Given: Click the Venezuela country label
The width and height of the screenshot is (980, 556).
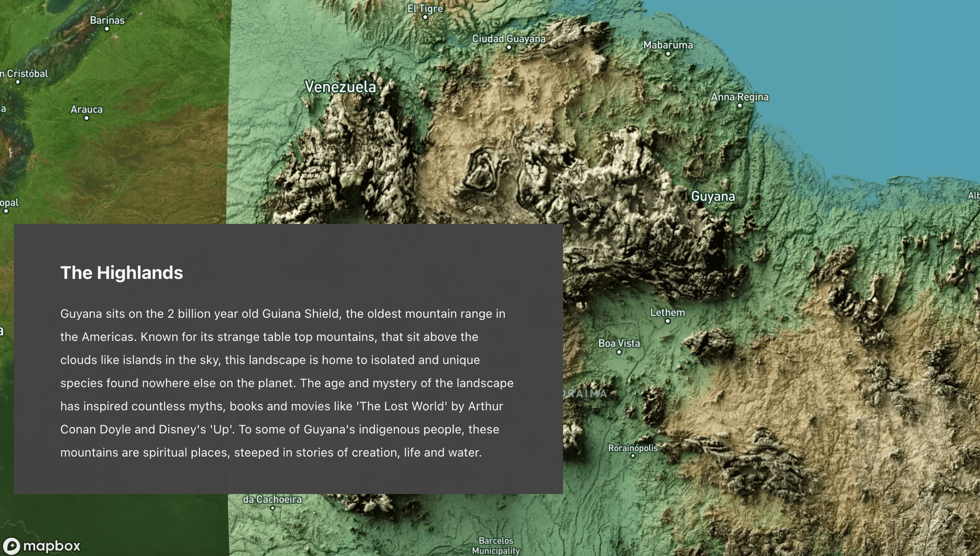Looking at the screenshot, I should click(x=341, y=87).
